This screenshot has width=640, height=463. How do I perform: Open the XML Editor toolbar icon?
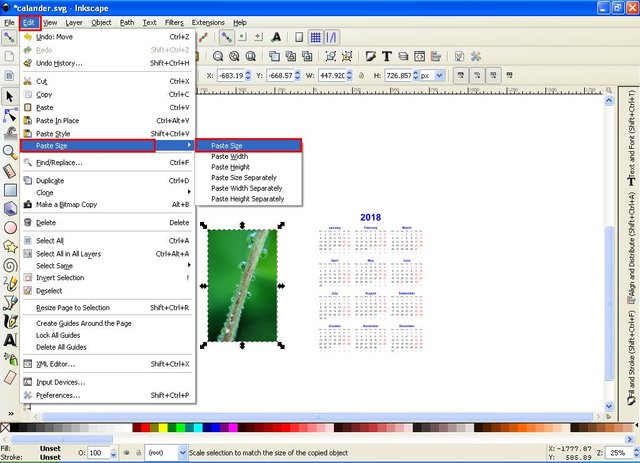click(x=419, y=56)
